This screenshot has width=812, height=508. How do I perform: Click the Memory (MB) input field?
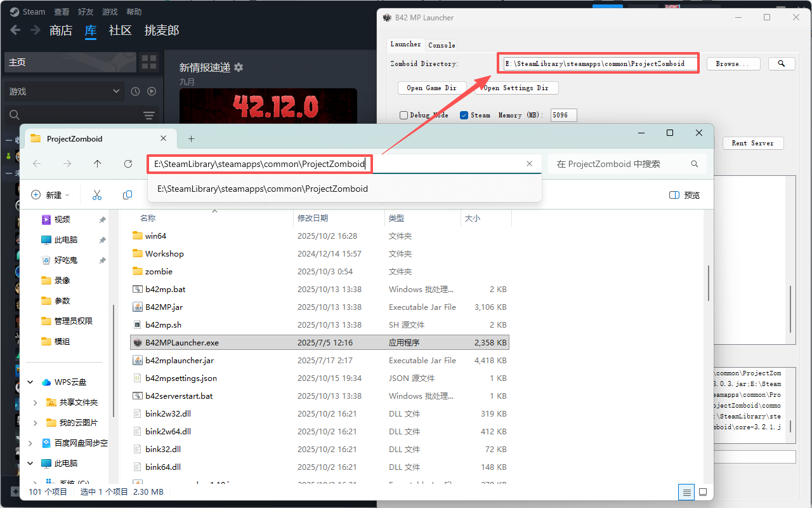point(563,115)
